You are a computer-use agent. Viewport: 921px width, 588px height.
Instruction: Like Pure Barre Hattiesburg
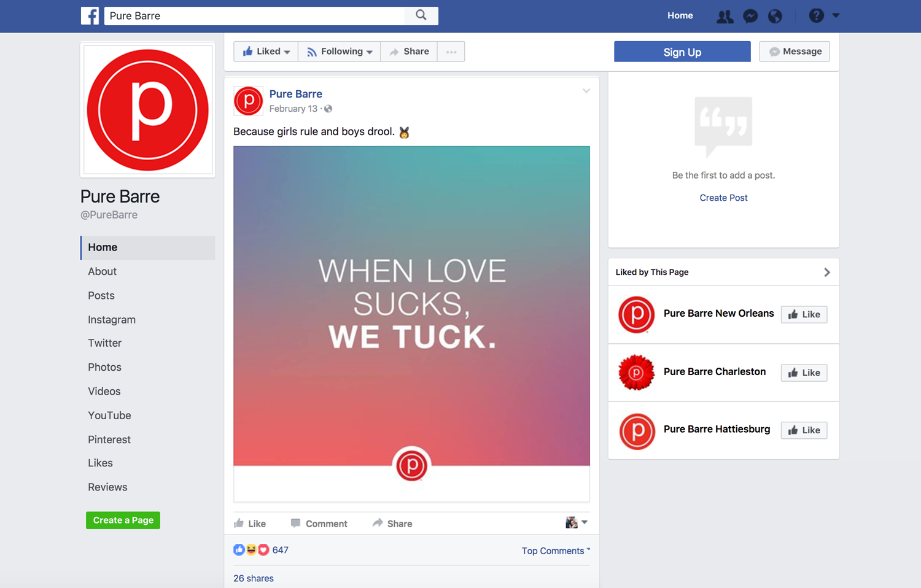(804, 430)
